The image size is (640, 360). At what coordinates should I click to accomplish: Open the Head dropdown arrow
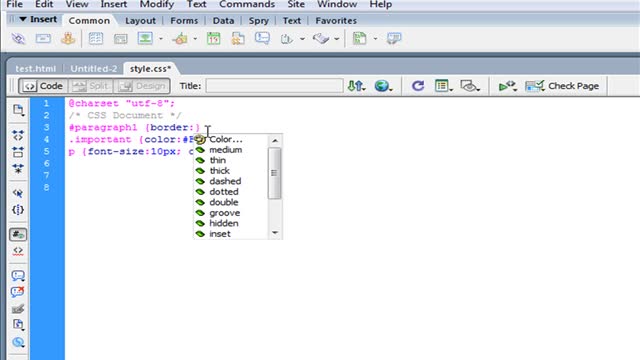coord(302,39)
